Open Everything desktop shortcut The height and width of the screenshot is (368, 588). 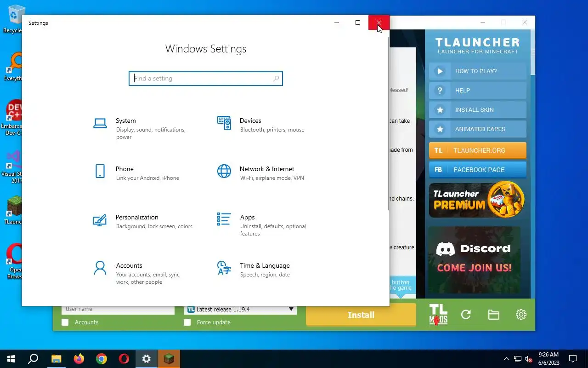13,67
